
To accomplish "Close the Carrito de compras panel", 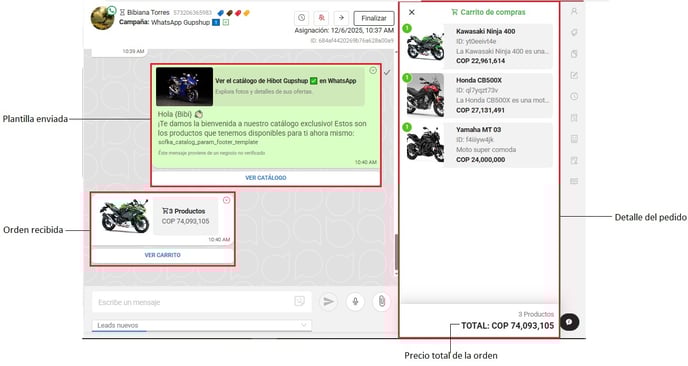I will (412, 12).
